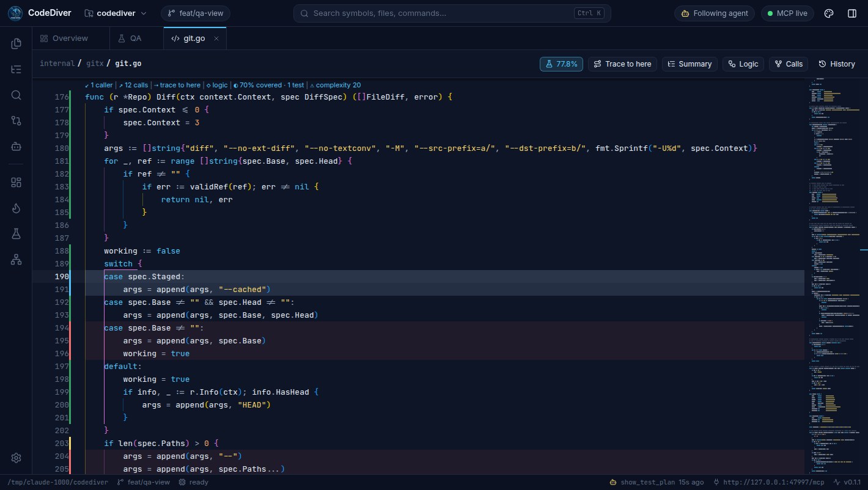
Task: Click the v0.1.1 version in status bar
Action: 847,482
